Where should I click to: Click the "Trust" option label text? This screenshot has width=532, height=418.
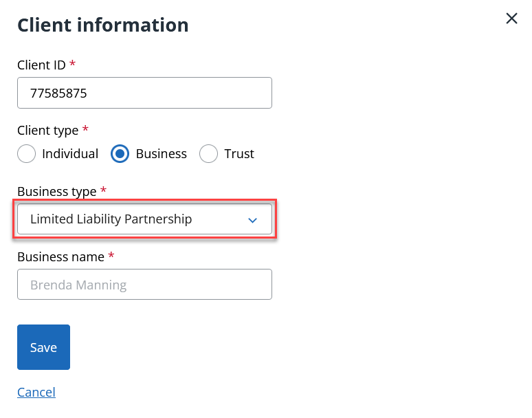(x=239, y=154)
